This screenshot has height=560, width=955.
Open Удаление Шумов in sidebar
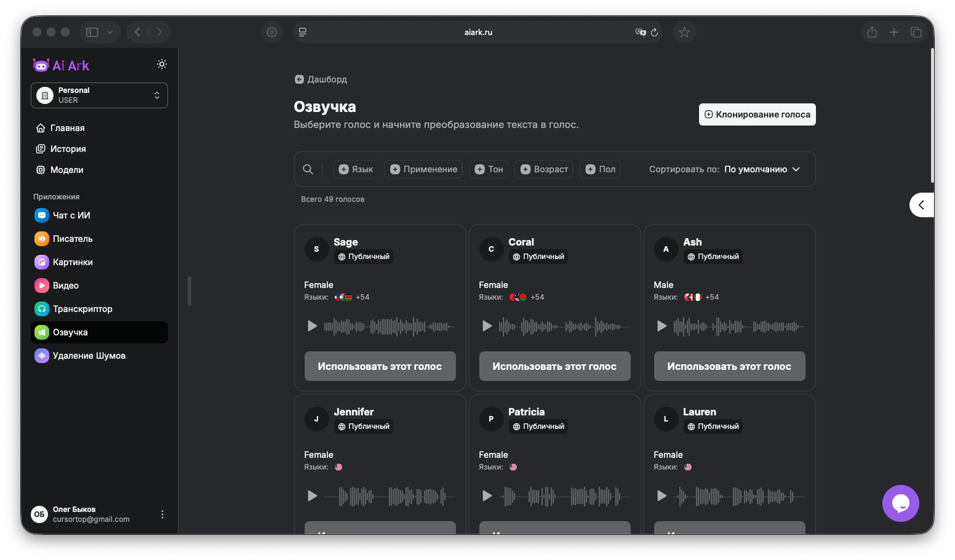89,356
